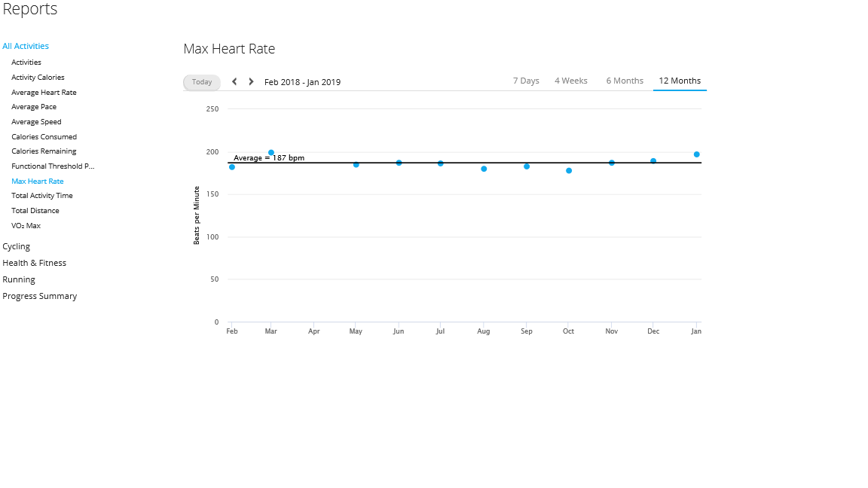868x488 pixels.
Task: Click the 'Reports' page title
Action: [x=30, y=8]
